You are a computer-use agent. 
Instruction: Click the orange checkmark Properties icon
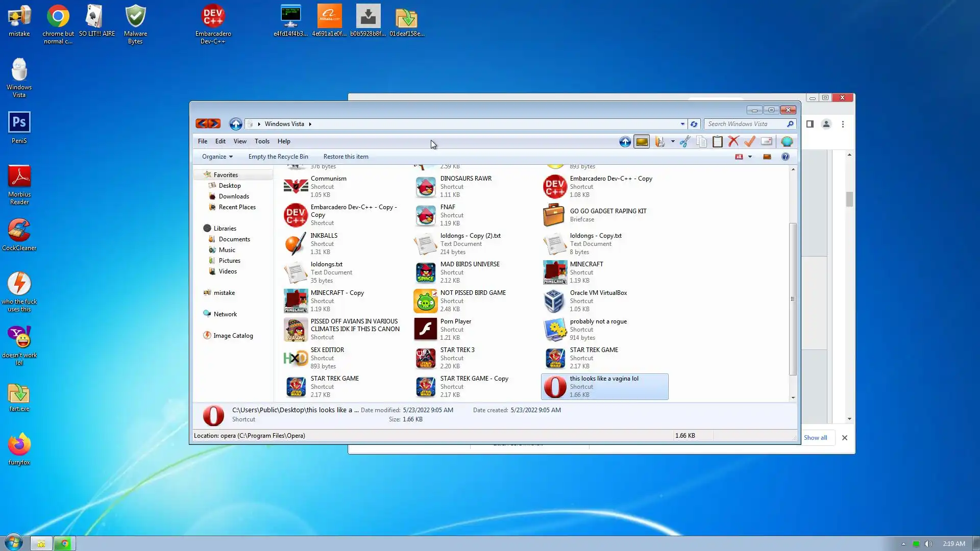[749, 142]
